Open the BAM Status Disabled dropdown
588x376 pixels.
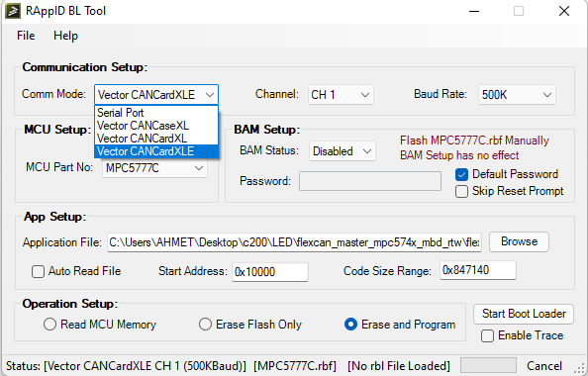(x=342, y=151)
